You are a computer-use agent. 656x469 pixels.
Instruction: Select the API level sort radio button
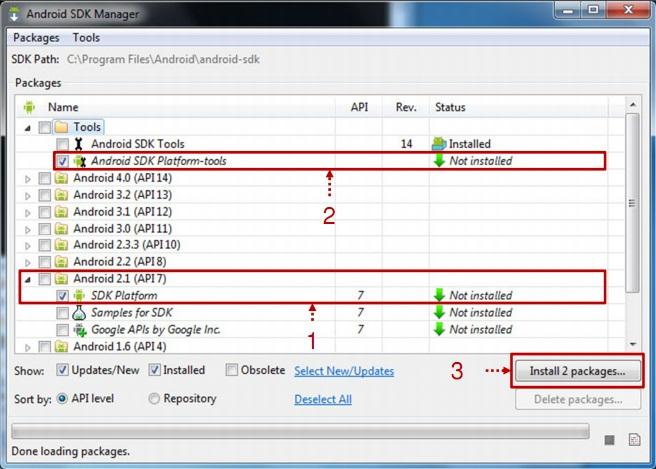coord(62,398)
